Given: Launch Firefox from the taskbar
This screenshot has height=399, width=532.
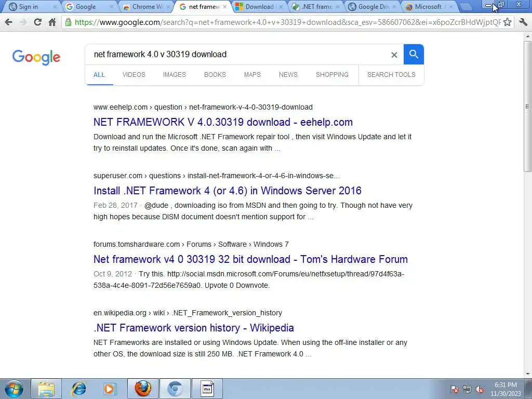Looking at the screenshot, I should (143, 389).
